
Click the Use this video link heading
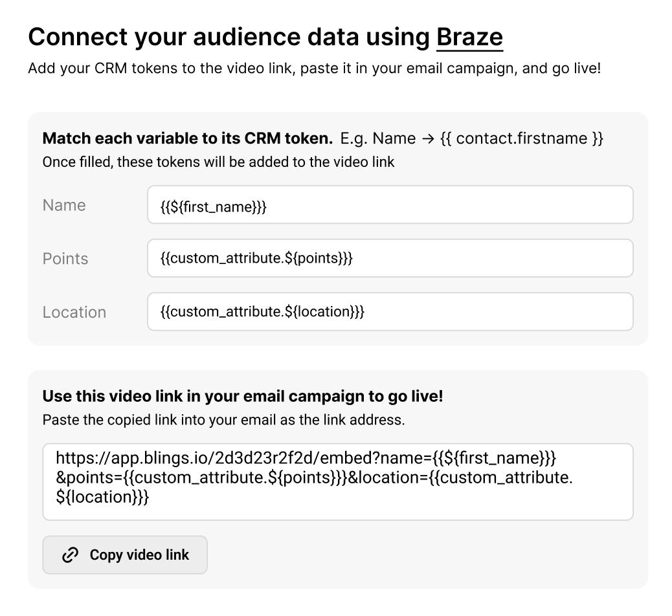[x=241, y=396]
